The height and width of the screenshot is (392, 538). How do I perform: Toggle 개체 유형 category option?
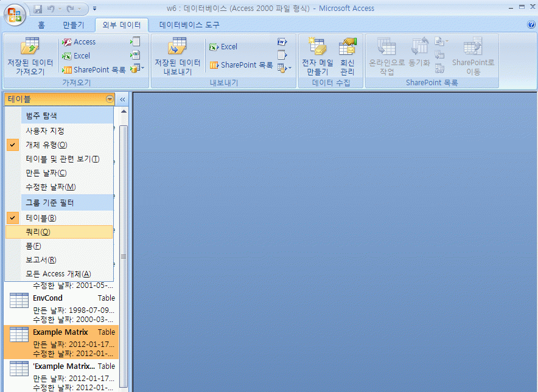[46, 145]
